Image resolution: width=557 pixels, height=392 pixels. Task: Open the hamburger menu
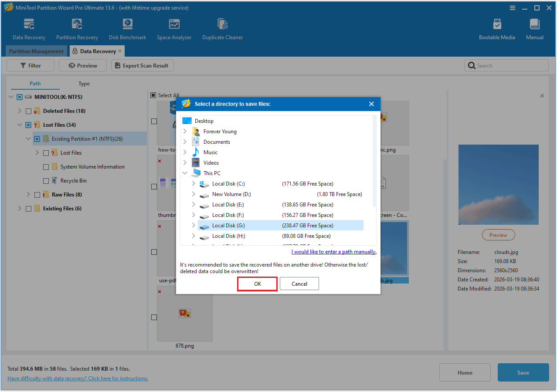[x=512, y=7]
